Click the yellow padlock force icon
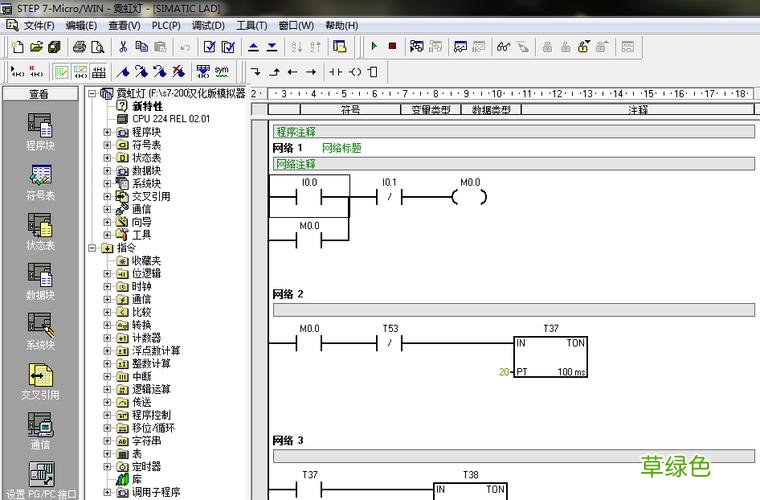 click(584, 47)
